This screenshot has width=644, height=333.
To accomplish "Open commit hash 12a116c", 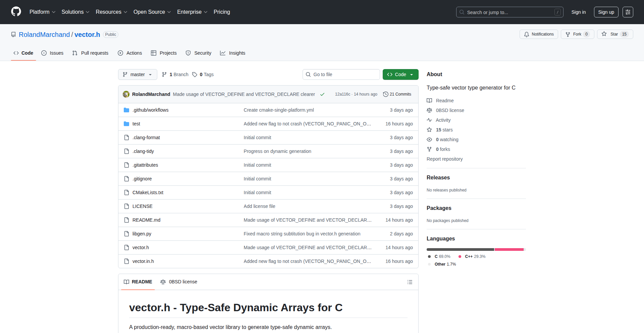I will [342, 94].
